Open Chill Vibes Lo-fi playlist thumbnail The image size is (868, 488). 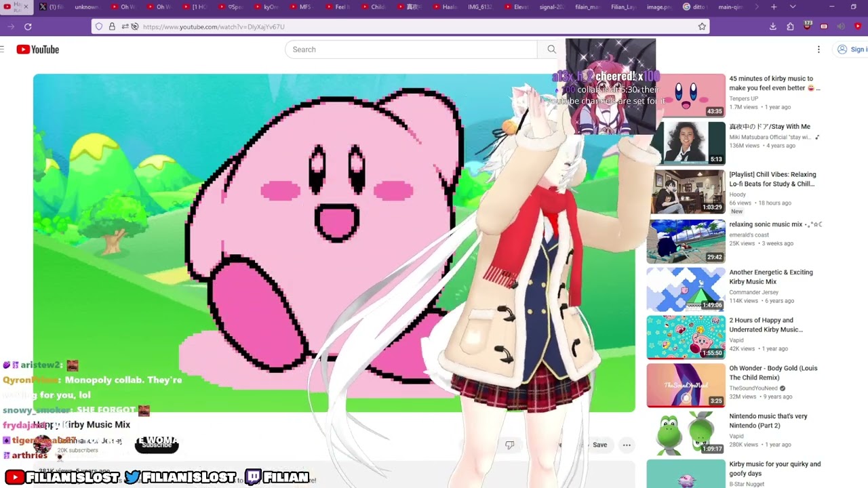[x=688, y=192]
